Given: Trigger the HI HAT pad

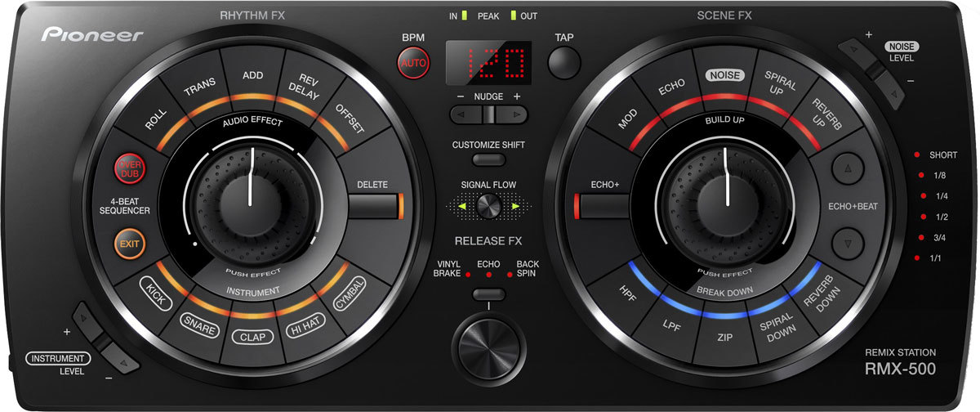Looking at the screenshot, I should point(305,329).
